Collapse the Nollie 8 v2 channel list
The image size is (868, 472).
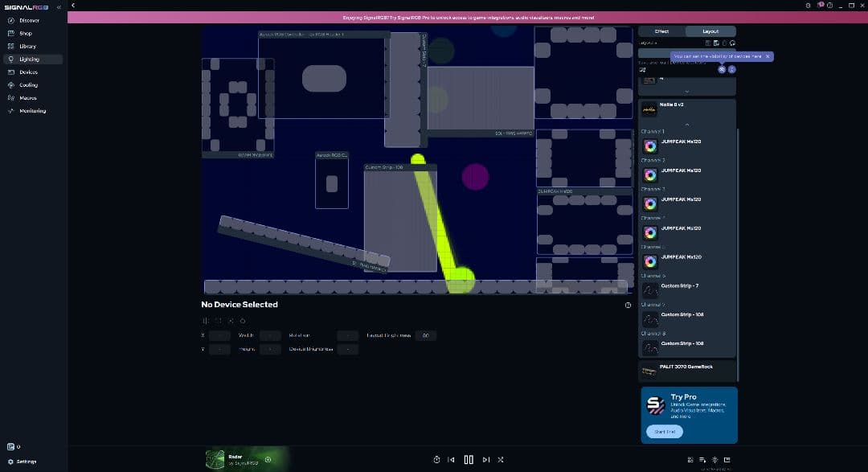(x=687, y=124)
